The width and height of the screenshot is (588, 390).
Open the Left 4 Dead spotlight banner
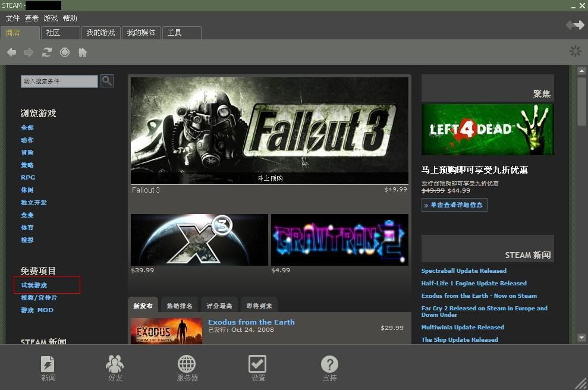(x=488, y=130)
